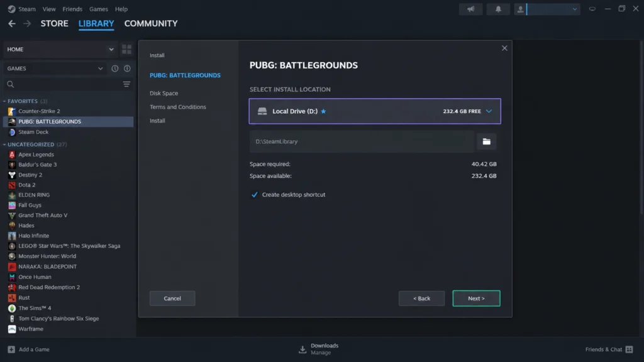Uncheck Create desktop shortcut
The image size is (644, 362).
[x=255, y=195]
